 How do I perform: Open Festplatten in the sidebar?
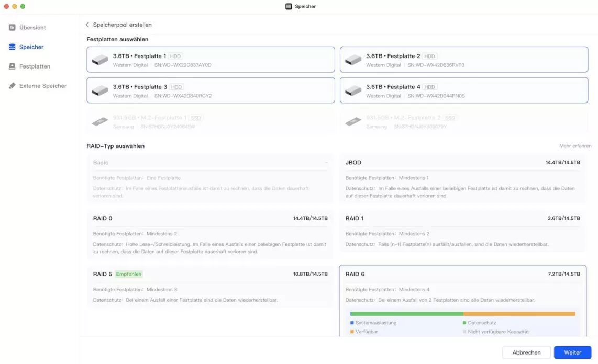[x=29, y=66]
